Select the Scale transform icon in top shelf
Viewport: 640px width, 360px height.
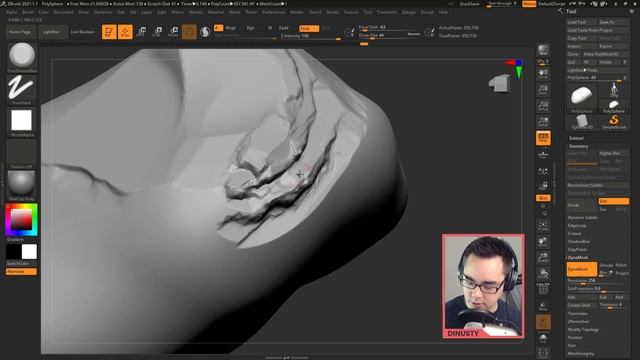pos(157,31)
